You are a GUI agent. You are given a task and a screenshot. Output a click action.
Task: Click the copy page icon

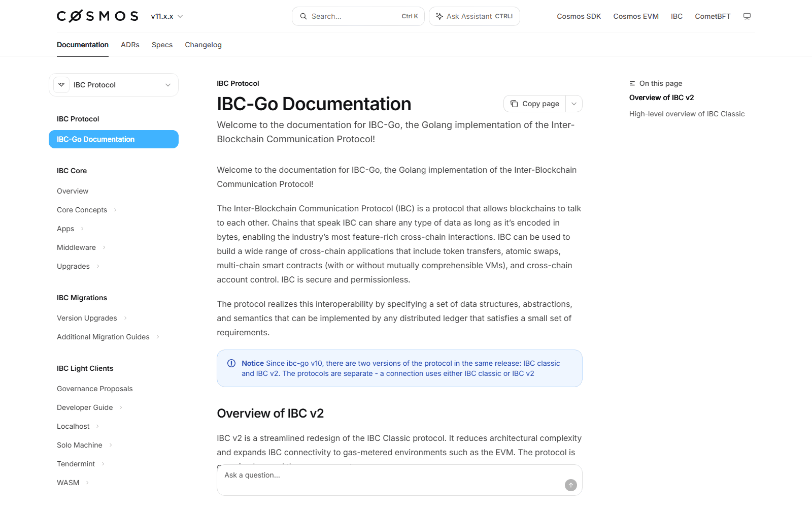click(x=514, y=104)
